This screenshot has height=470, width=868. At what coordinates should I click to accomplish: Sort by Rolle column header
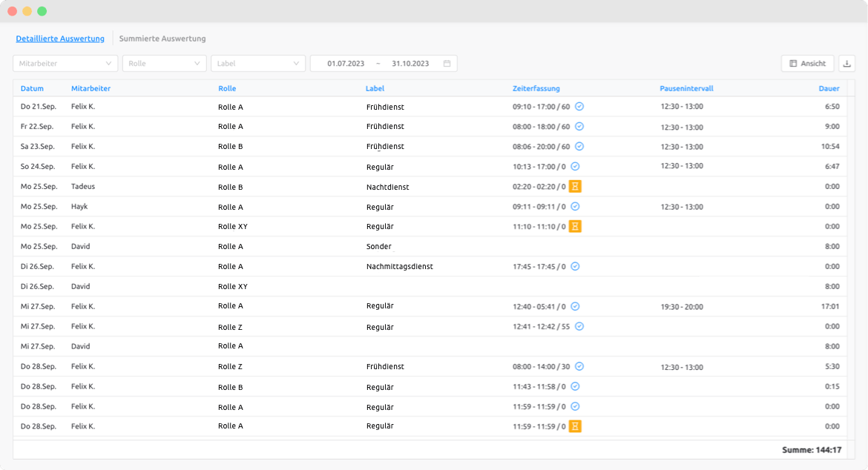tap(227, 88)
